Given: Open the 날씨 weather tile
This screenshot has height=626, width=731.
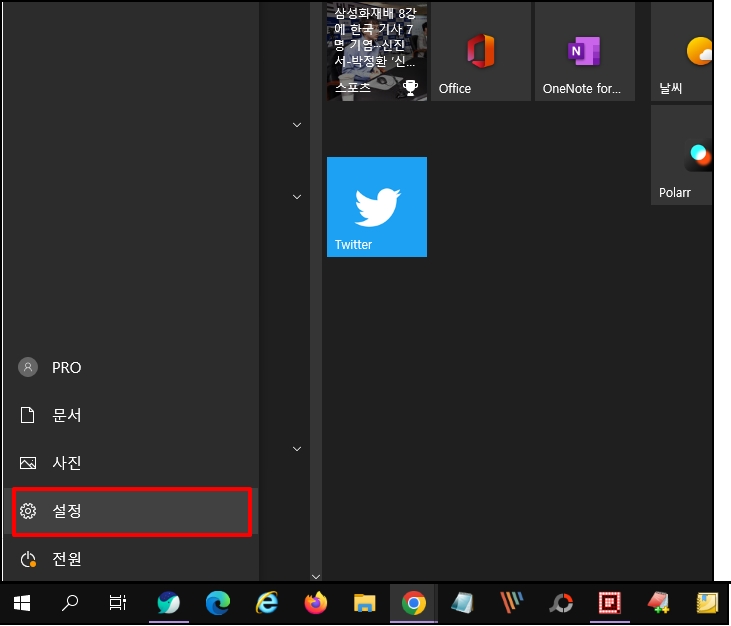Looking at the screenshot, I should point(682,51).
